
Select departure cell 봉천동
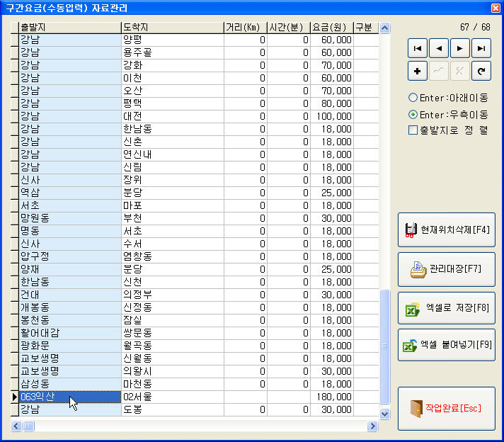(x=70, y=320)
